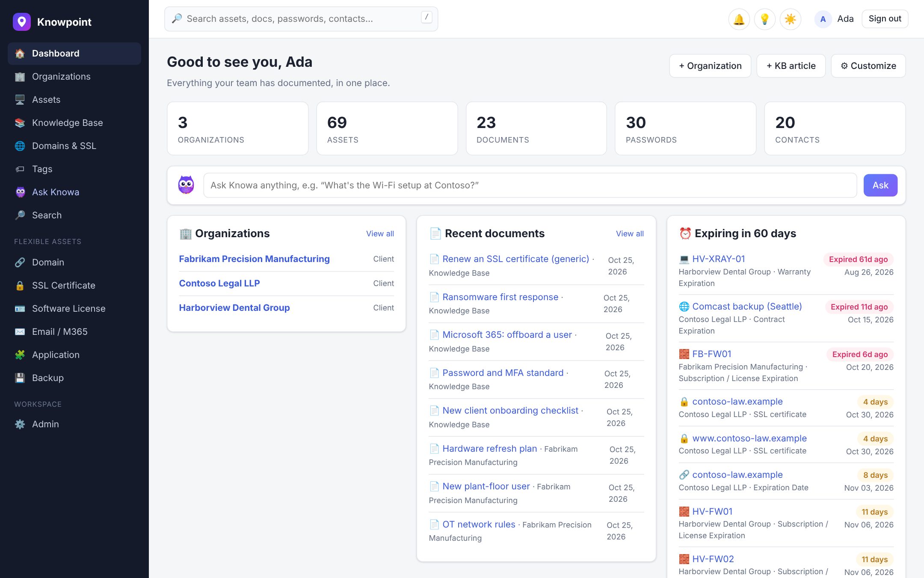Click the + Organization button
The width and height of the screenshot is (924, 578).
click(710, 66)
